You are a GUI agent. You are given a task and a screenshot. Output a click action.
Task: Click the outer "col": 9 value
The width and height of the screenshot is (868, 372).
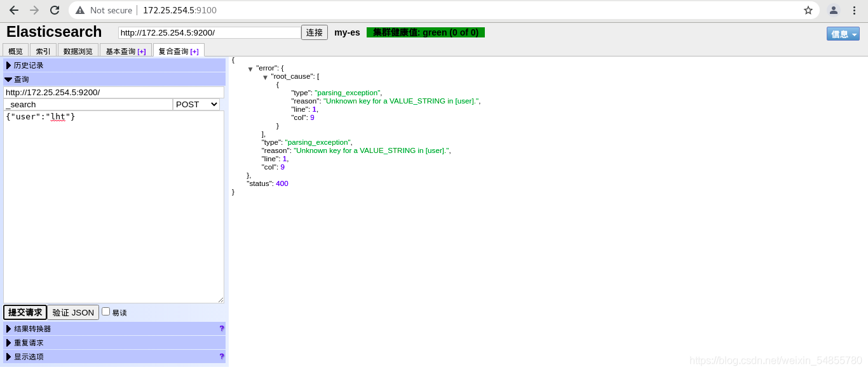pyautogui.click(x=282, y=167)
